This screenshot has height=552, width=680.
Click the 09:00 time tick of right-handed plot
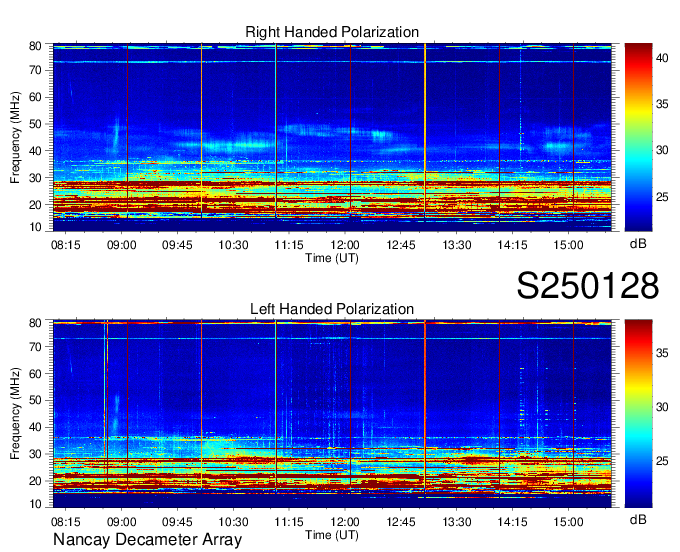coord(121,245)
